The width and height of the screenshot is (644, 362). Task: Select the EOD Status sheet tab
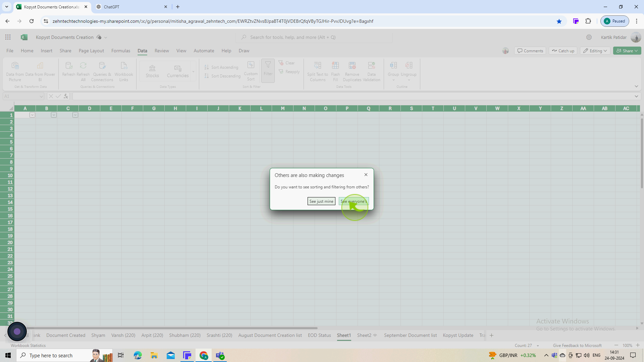319,335
